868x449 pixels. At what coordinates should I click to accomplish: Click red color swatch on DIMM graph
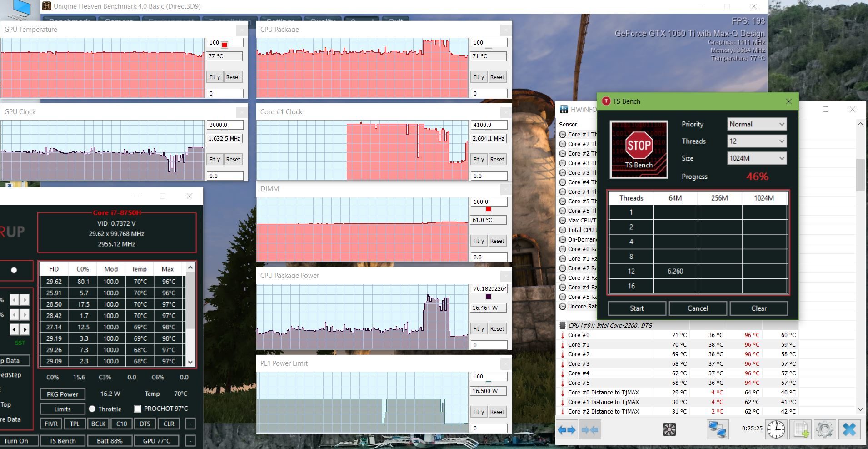[489, 209]
